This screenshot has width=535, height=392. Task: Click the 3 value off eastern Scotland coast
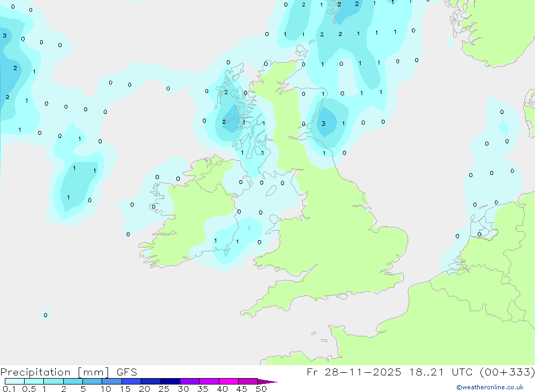(324, 124)
